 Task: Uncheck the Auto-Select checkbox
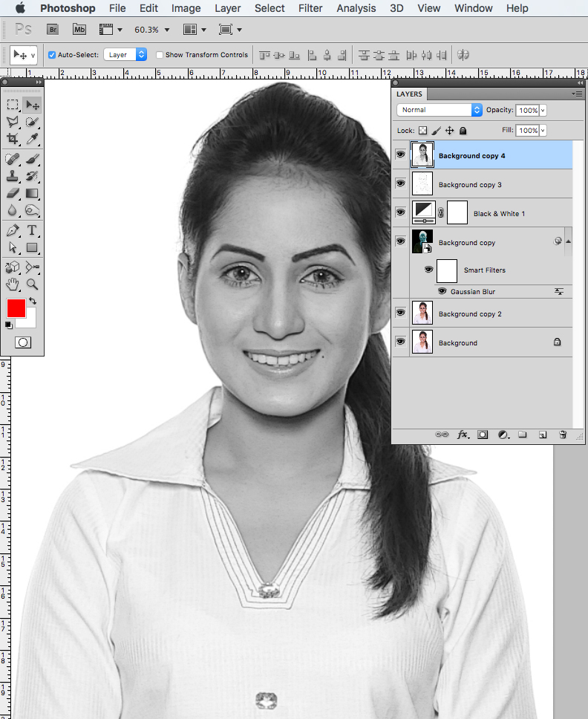pyautogui.click(x=52, y=55)
